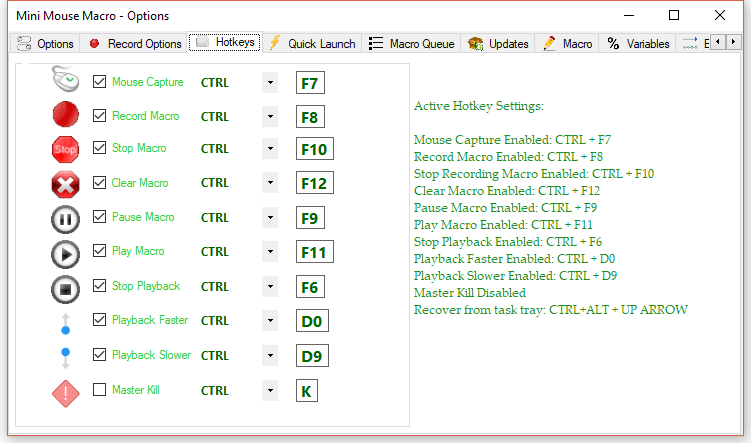Switch to the Record Options tab
This screenshot has width=751, height=443.
(135, 44)
